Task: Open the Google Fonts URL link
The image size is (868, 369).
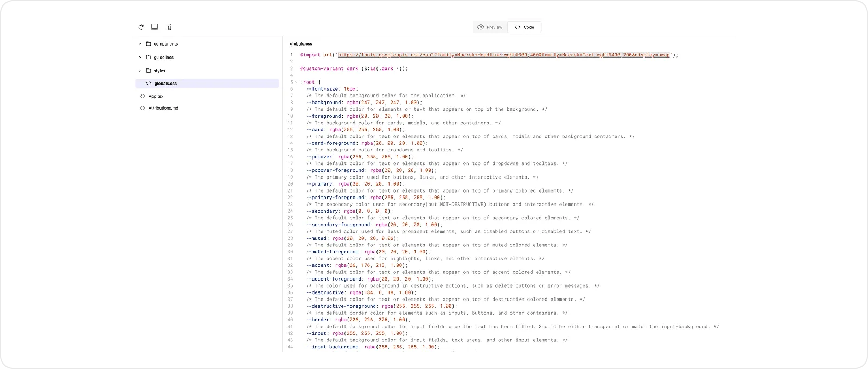Action: pos(503,55)
